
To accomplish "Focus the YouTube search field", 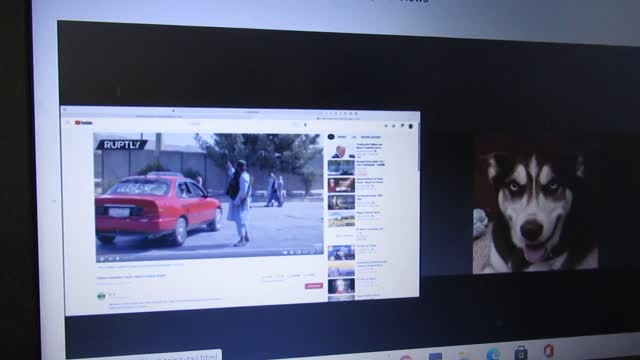I will (241, 124).
